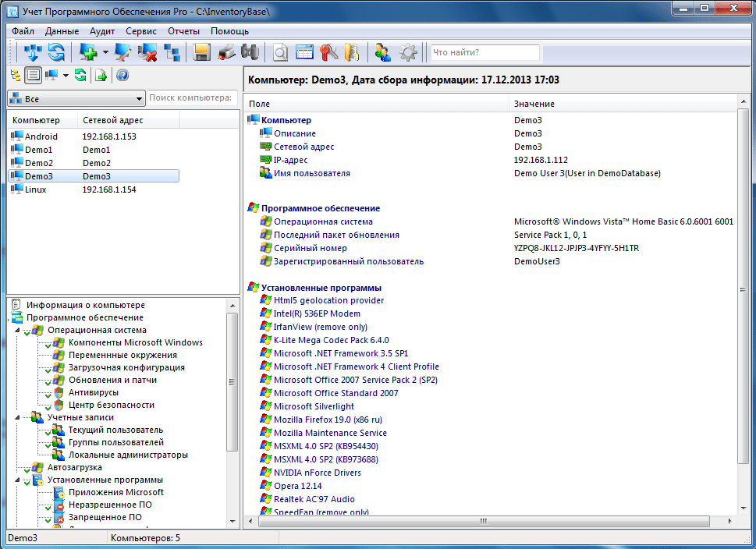Click the calendar table icon in toolbar
The width and height of the screenshot is (756, 549).
[304, 52]
